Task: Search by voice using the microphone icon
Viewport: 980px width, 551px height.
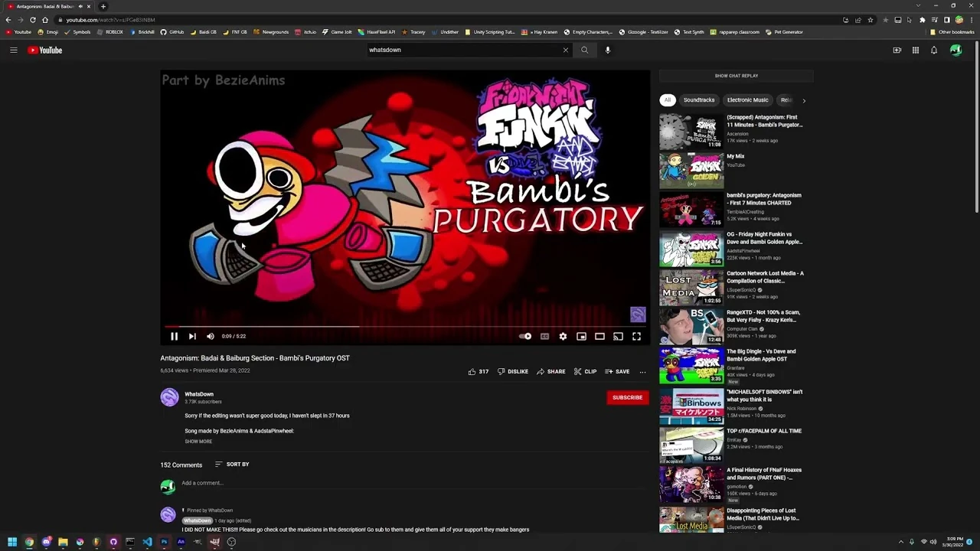Action: pyautogui.click(x=607, y=50)
